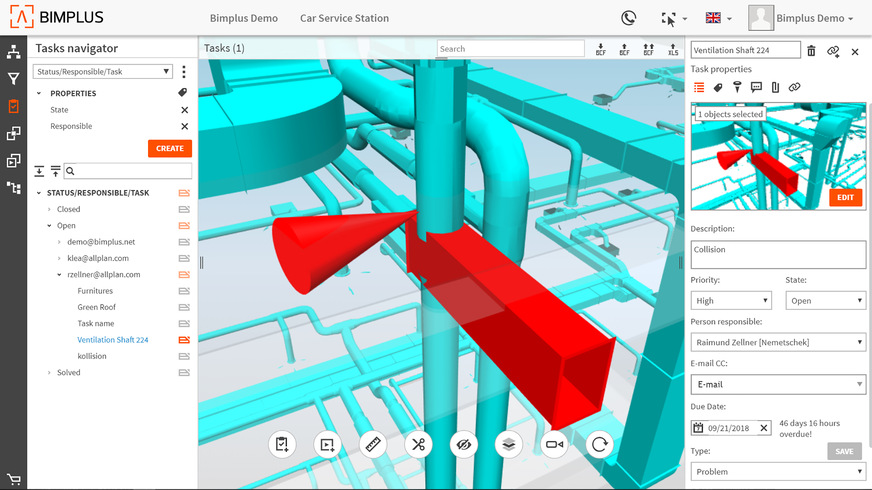Screen dimensions: 872x490
Task: Select the kollision task
Action: 92,356
